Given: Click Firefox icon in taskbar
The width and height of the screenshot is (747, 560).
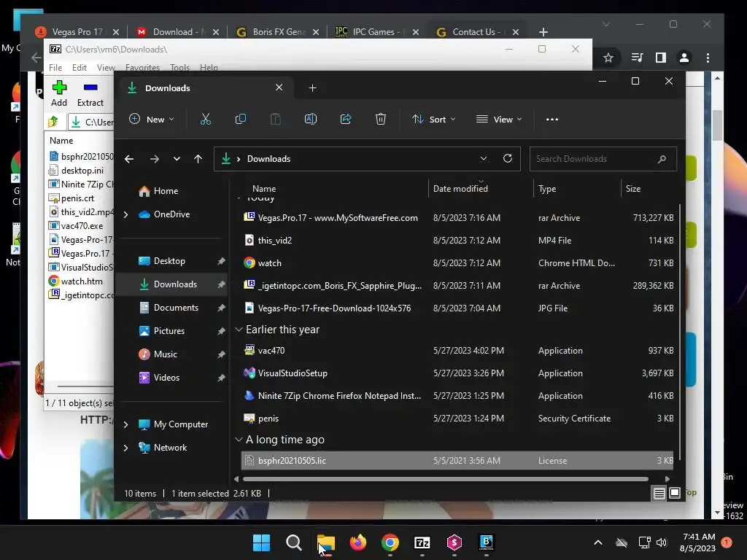Looking at the screenshot, I should coord(357,542).
